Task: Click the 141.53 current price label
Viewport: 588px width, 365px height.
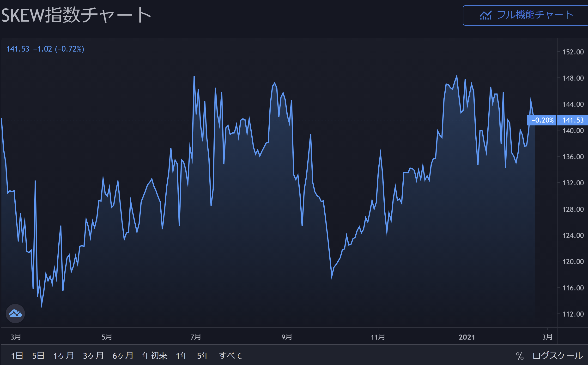Action: click(573, 120)
